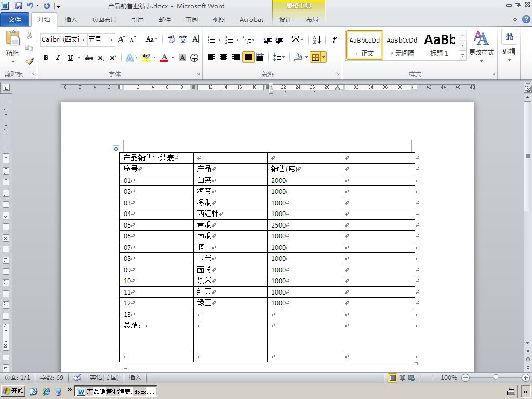Screen dimensions: 532x399
Task: Toggle Underline formatting
Action: coord(70,58)
